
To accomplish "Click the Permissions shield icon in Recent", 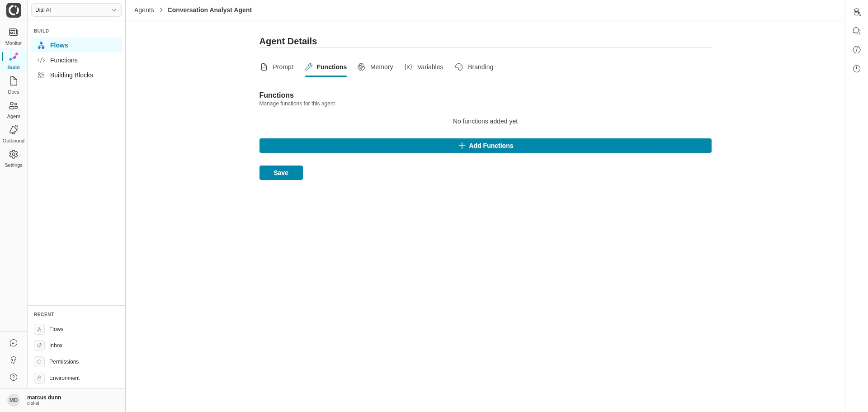I will point(39,362).
